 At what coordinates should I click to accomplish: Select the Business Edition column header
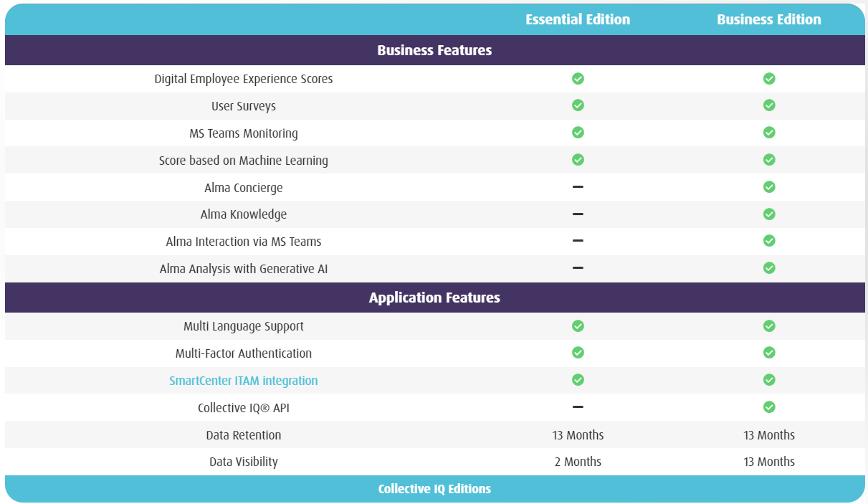[769, 19]
